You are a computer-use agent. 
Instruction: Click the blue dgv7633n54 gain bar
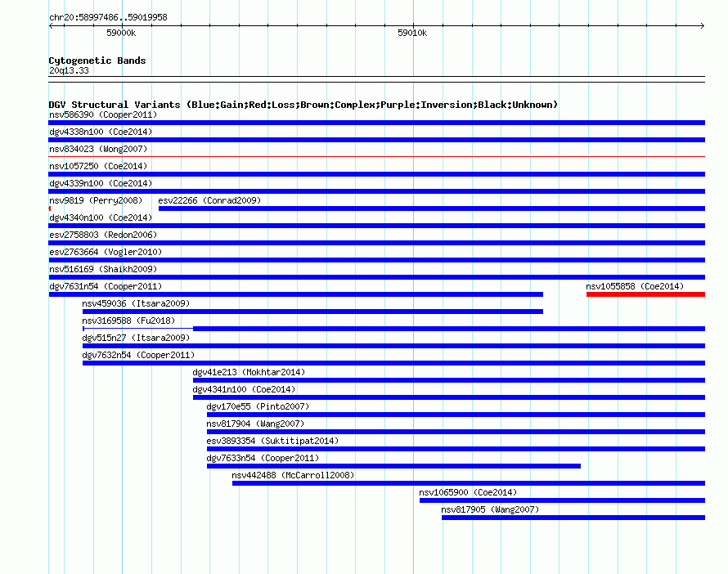point(393,466)
